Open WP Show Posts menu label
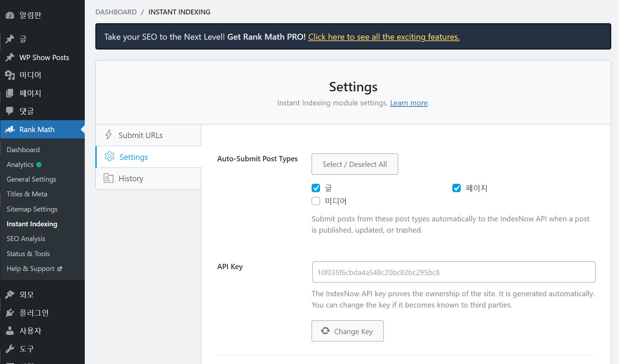The image size is (619, 364). tap(44, 57)
